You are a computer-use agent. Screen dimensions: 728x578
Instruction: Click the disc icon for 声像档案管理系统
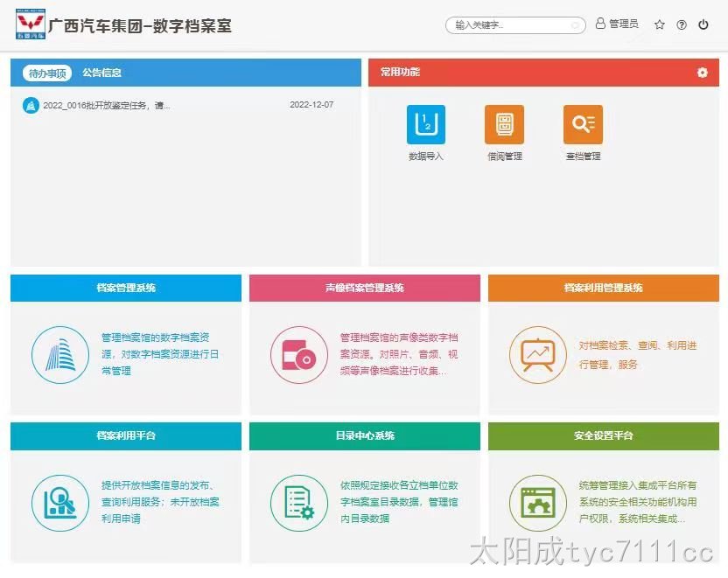pos(299,355)
